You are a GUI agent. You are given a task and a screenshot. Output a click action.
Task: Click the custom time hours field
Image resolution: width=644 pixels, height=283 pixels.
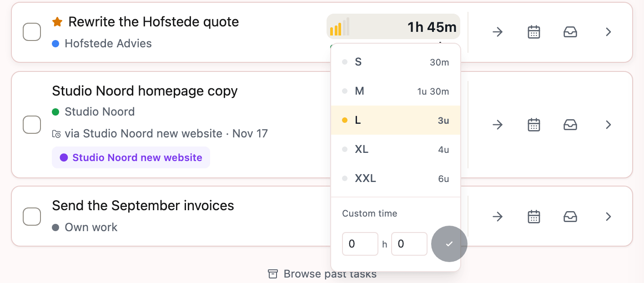coord(360,244)
